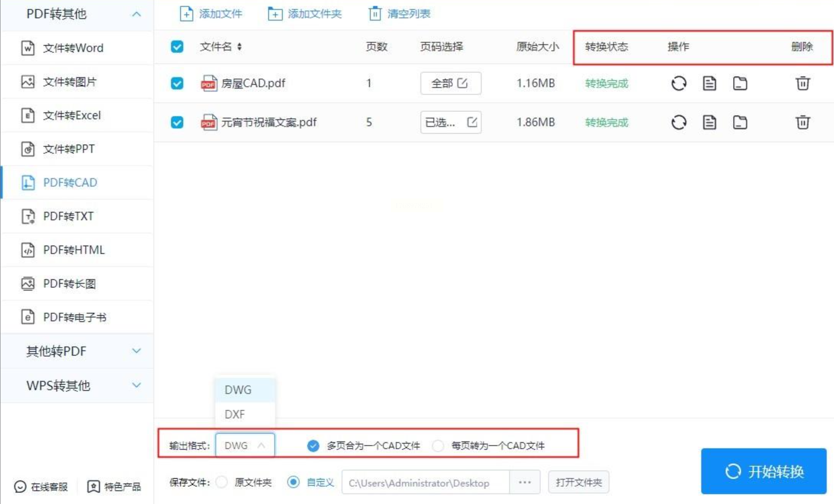Toggle the select-all checkbox in header
This screenshot has height=504, width=834.
coord(177,47)
